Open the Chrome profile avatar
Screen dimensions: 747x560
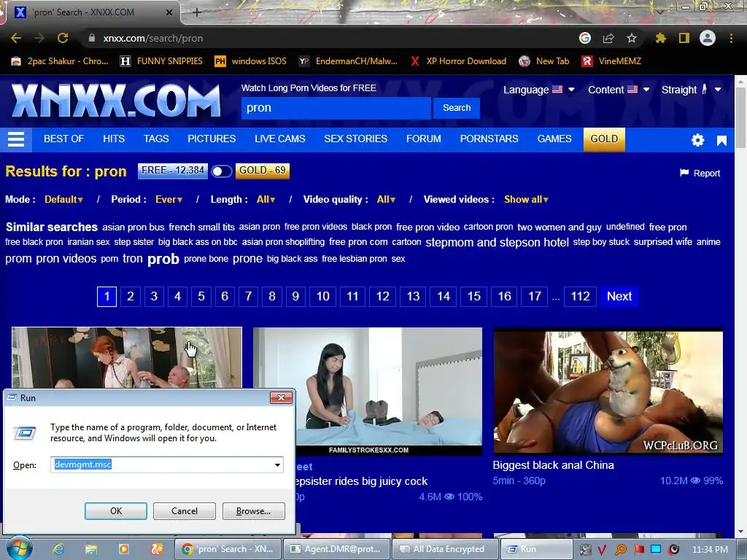click(708, 38)
